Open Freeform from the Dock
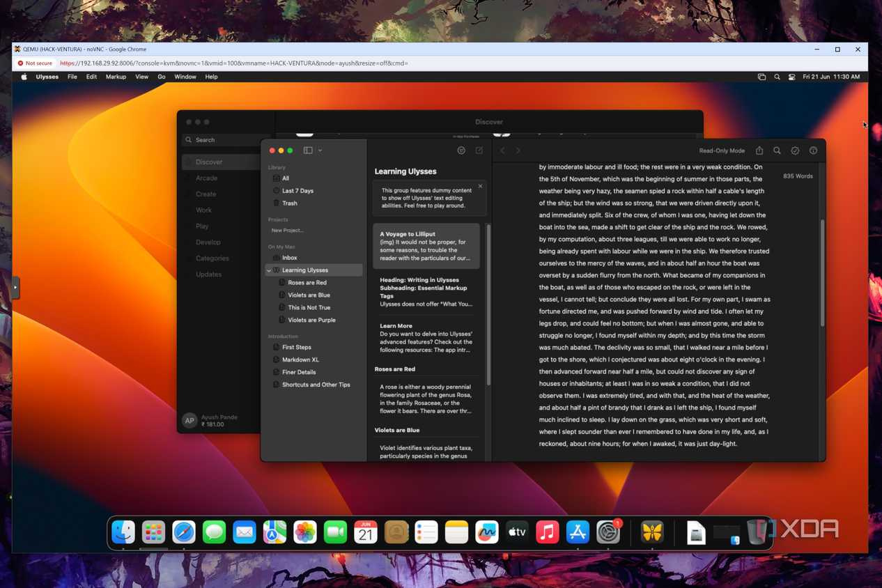The width and height of the screenshot is (882, 588). 487,532
